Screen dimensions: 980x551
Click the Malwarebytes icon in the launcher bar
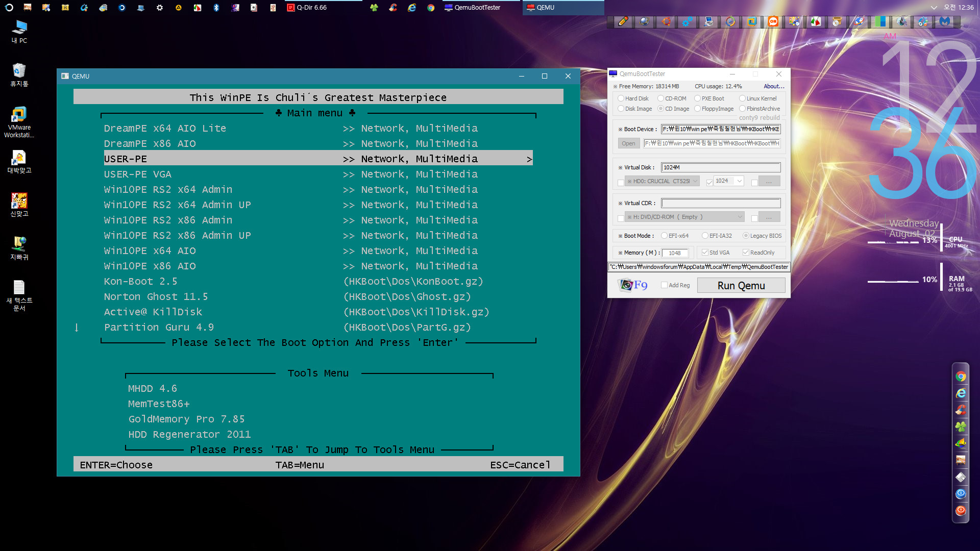(x=945, y=21)
